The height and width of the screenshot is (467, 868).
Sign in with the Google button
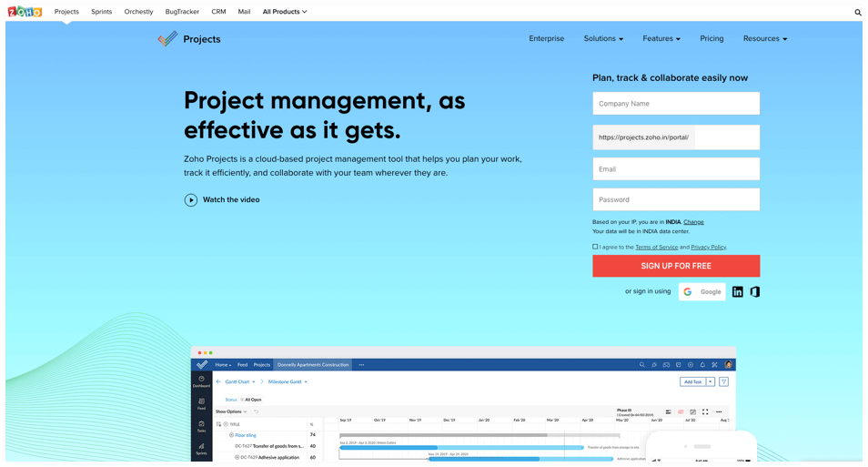pyautogui.click(x=701, y=292)
